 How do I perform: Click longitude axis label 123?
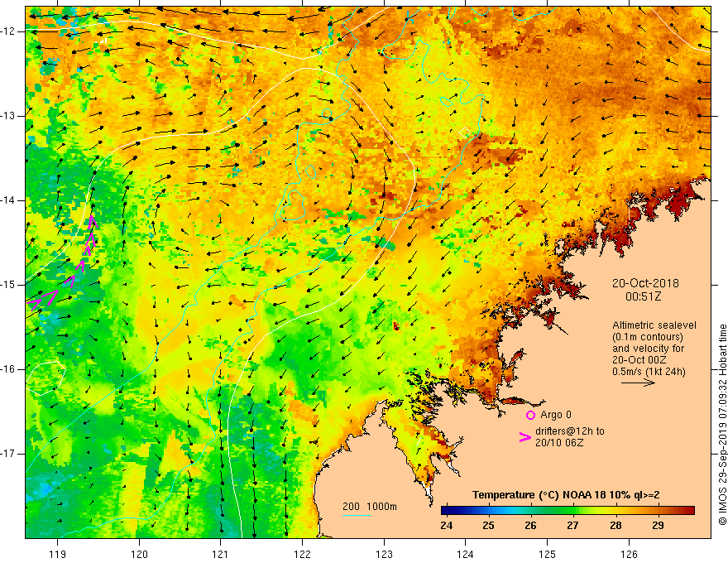tap(384, 554)
